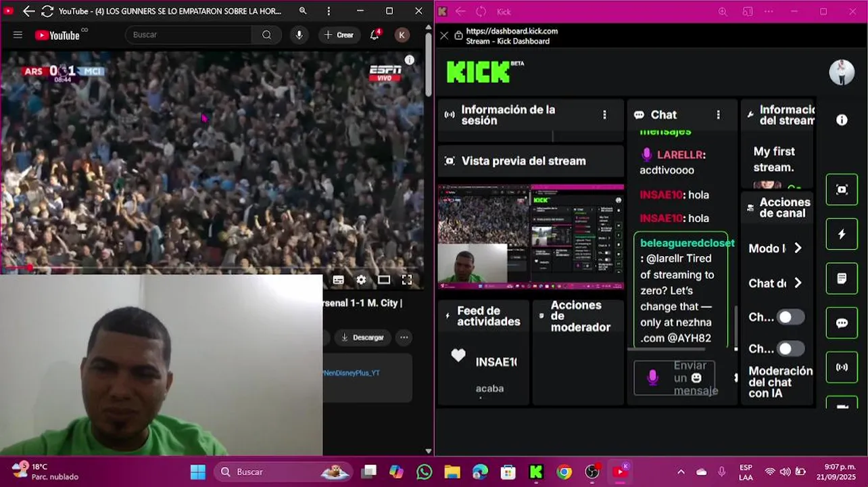Screen dimensions: 868x487
Task: Toggle the second Ch... switch
Action: pyautogui.click(x=790, y=349)
